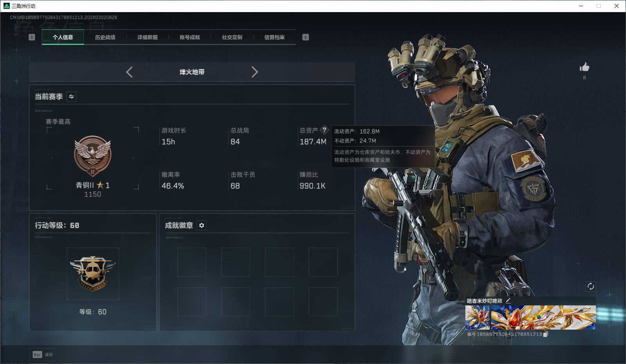Click the 烽火地带 mode title
The image size is (626, 364).
(x=192, y=72)
